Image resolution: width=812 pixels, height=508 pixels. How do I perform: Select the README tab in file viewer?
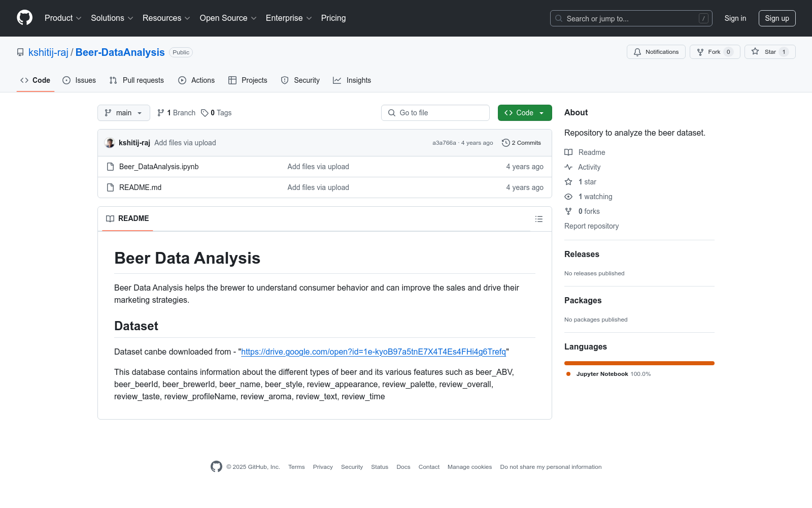[127, 218]
